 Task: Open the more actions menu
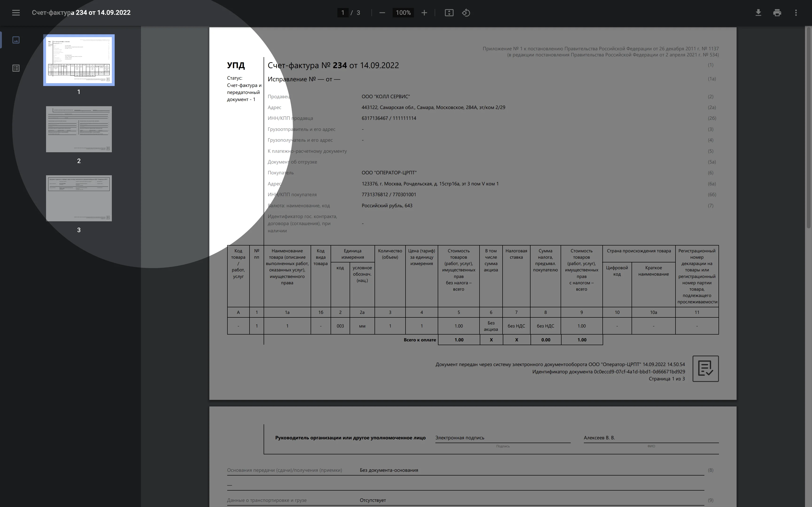point(796,13)
